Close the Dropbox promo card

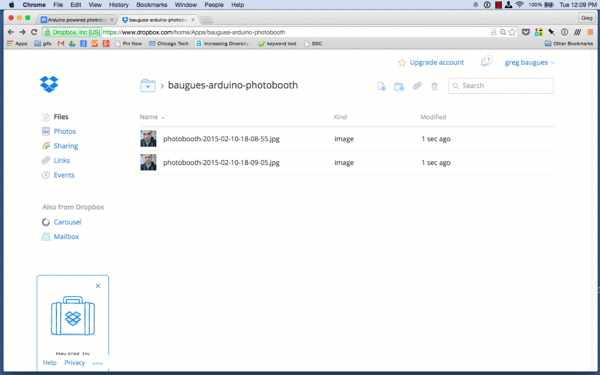[98, 286]
